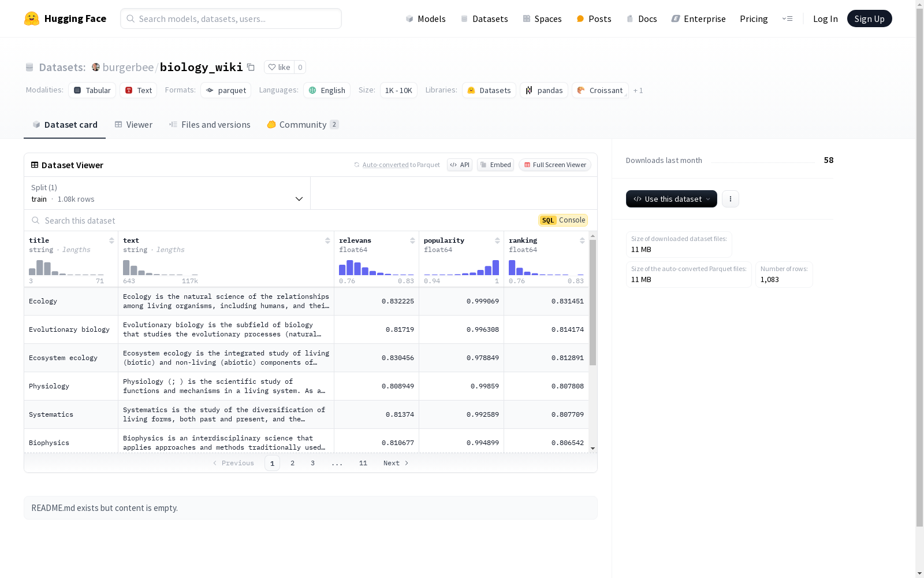This screenshot has height=578, width=924.
Task: Expand the Use this dataset dropdown
Action: tap(672, 199)
